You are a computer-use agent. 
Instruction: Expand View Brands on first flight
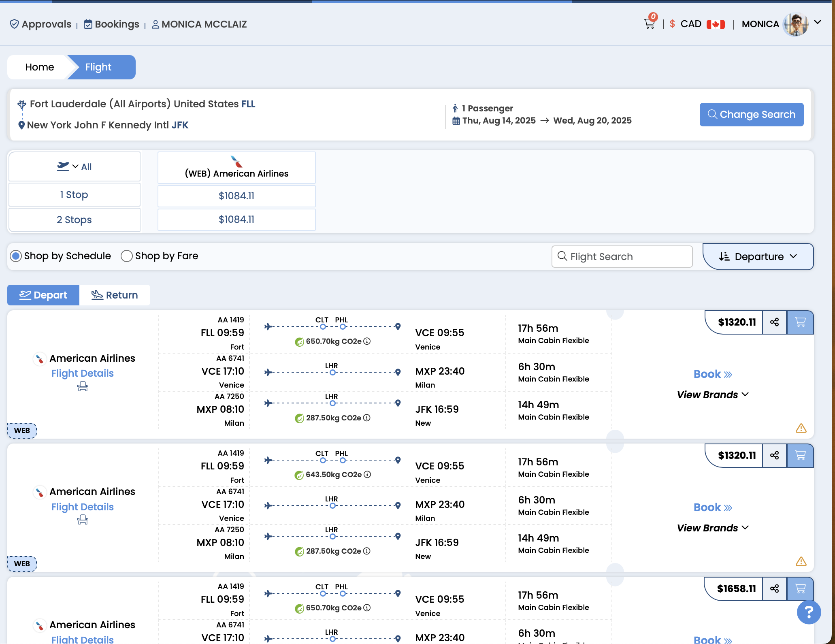713,395
